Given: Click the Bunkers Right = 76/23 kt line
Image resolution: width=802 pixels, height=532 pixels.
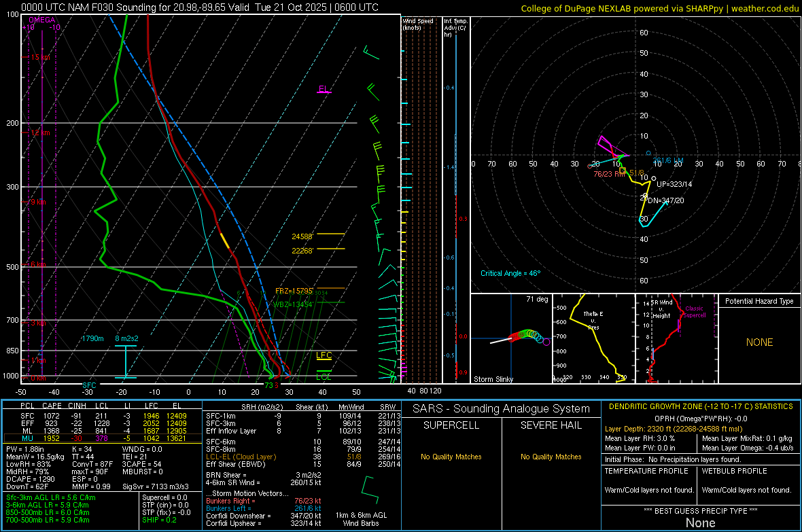Looking at the screenshot, I should (x=264, y=501).
